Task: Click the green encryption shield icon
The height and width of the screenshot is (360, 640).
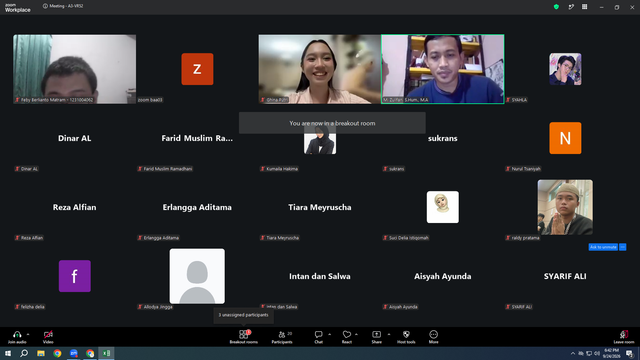Action: point(556,7)
